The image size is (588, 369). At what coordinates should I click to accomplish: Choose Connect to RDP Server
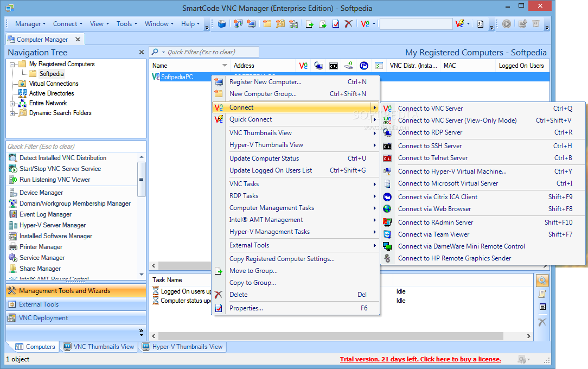pyautogui.click(x=483, y=132)
